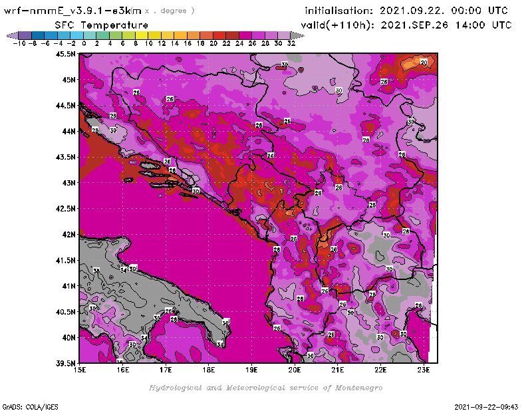This screenshot has height=411, width=532.
Task: Click the '41.5N' latitude axis label
Action: coord(65,260)
